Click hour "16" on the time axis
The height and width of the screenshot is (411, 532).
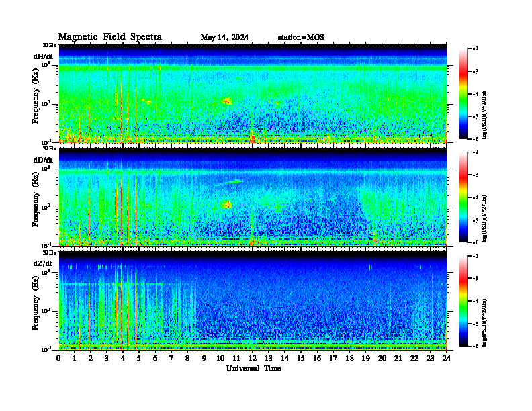317,359
